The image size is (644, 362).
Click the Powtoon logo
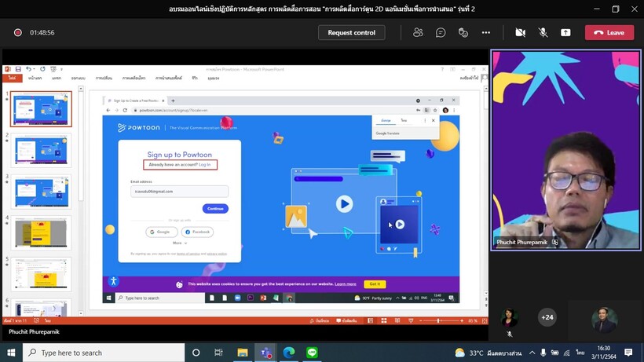139,128
